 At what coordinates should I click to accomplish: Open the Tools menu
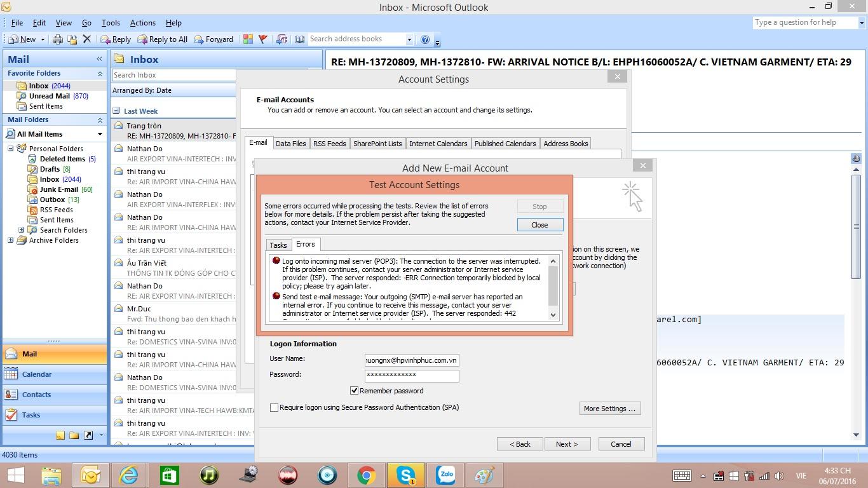click(x=111, y=23)
